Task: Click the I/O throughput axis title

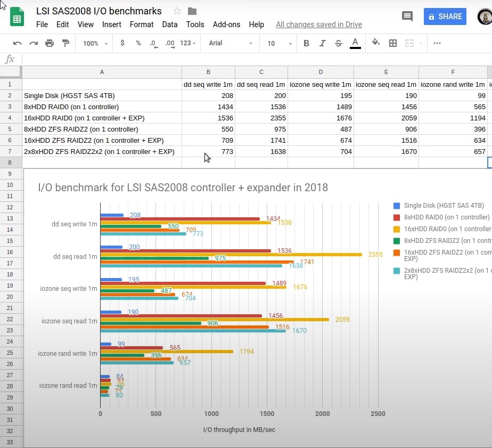Action: click(239, 430)
